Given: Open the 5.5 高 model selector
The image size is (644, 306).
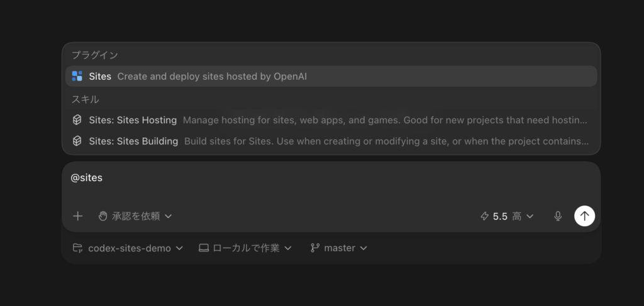Looking at the screenshot, I should click(507, 216).
